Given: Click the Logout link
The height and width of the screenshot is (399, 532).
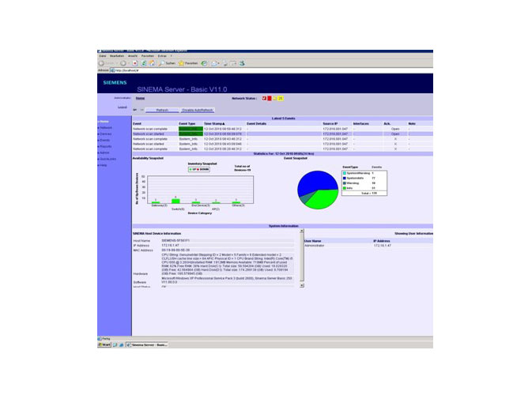Looking at the screenshot, I should click(122, 106).
